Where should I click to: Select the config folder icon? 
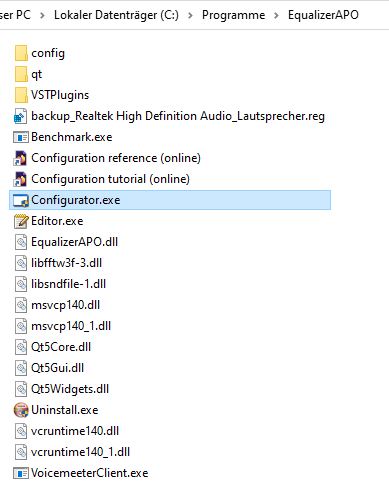(21, 53)
